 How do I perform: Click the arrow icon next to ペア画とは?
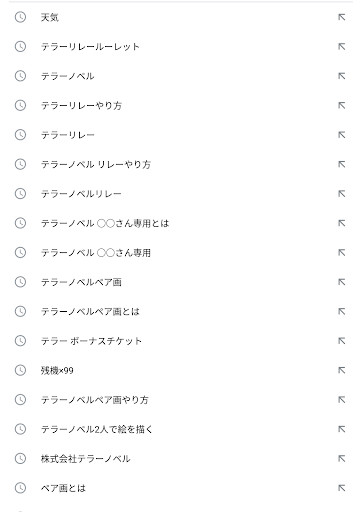341,488
